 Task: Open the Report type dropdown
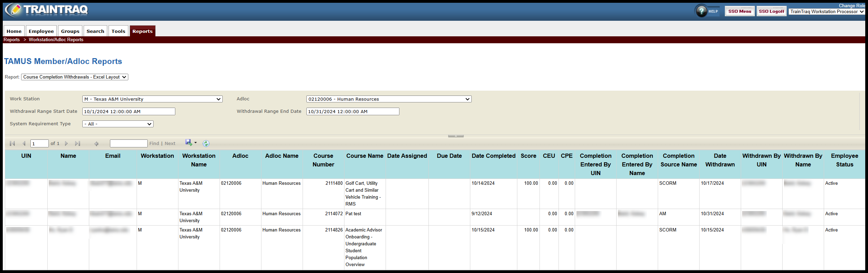click(x=74, y=77)
